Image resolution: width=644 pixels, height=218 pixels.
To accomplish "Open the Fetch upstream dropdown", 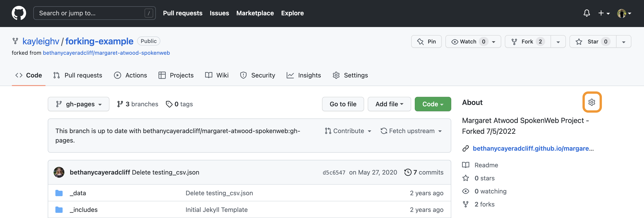I will [411, 131].
